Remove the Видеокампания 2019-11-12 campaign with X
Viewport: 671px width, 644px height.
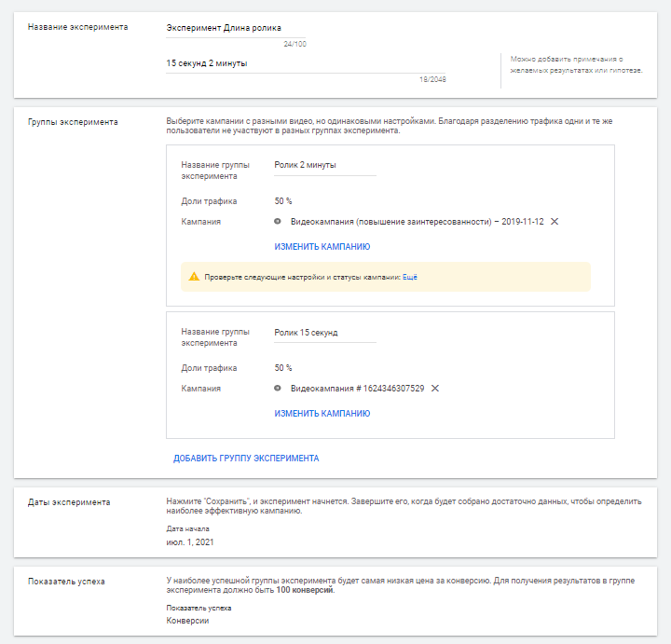[x=555, y=221]
